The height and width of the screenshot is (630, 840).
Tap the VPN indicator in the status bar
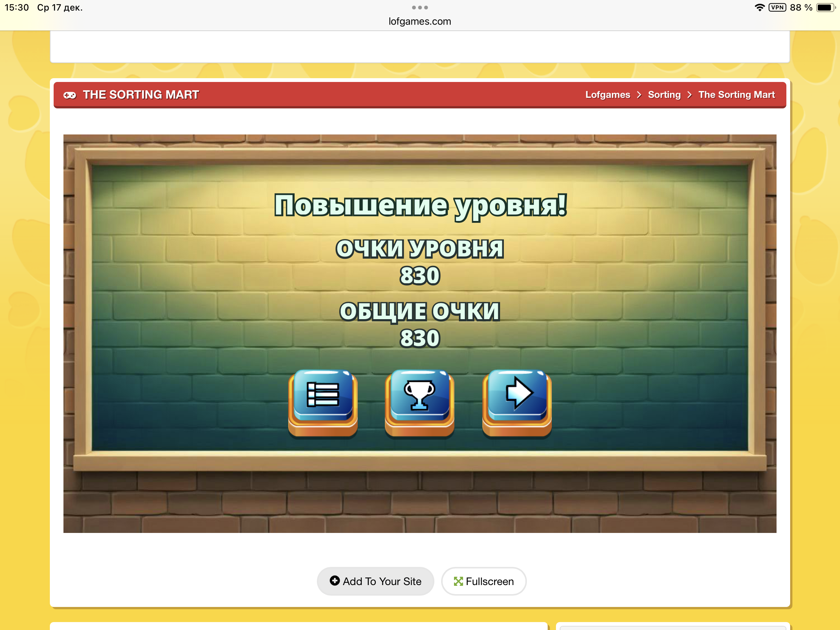(x=778, y=7)
